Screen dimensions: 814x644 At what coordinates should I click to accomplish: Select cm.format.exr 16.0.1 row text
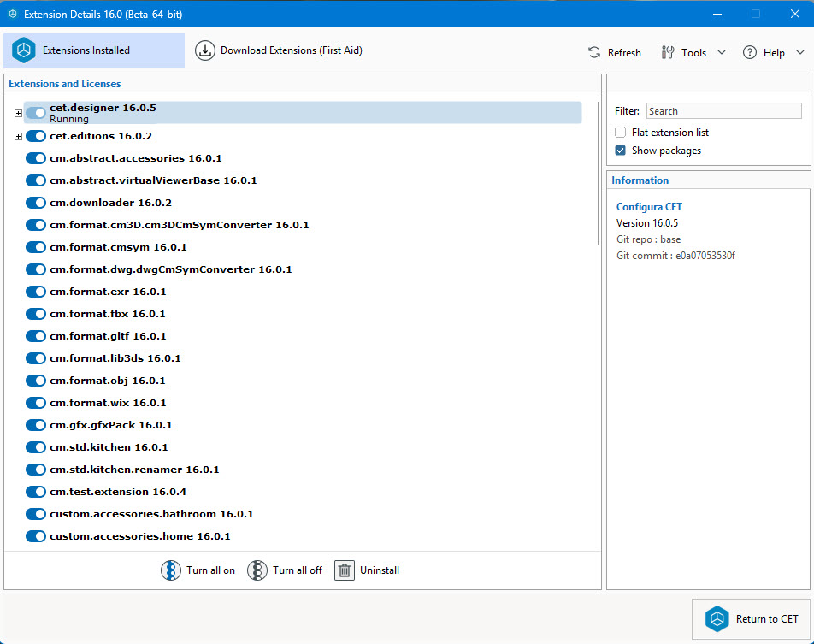[x=108, y=292]
